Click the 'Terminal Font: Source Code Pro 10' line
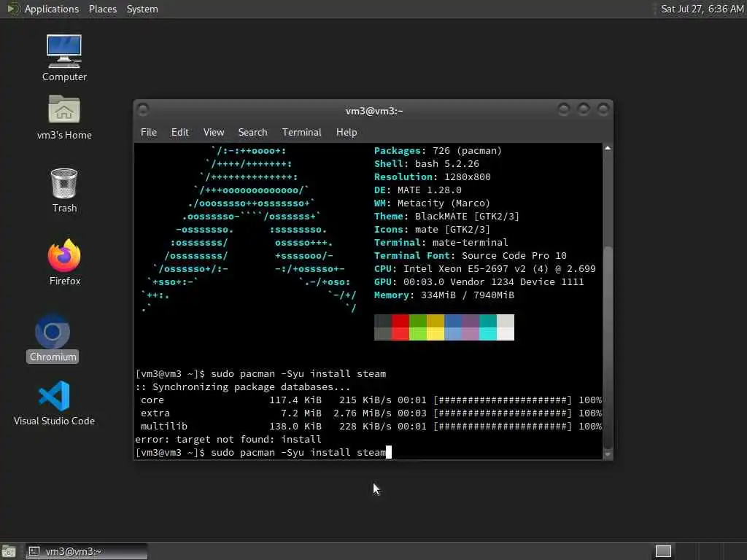 point(471,256)
